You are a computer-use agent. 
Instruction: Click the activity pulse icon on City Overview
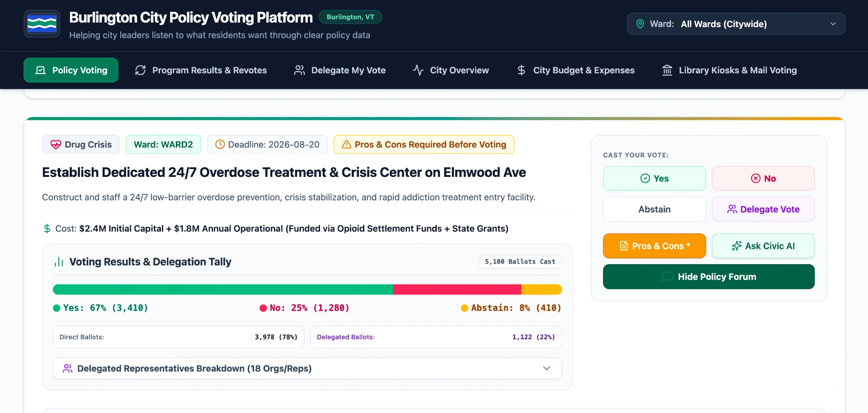coord(418,70)
